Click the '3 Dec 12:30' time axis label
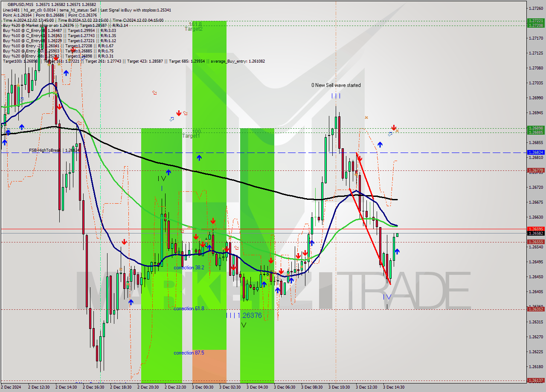Screen dimensions: 546x392 [x=366, y=387]
